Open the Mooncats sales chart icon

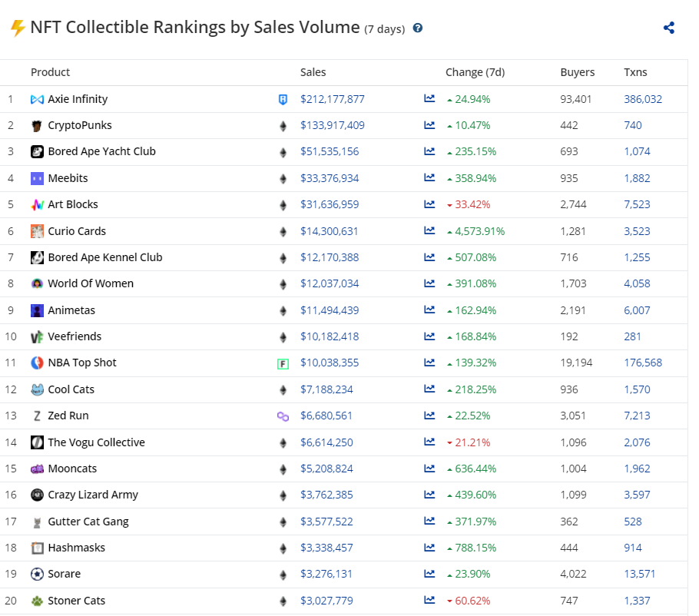tap(429, 469)
